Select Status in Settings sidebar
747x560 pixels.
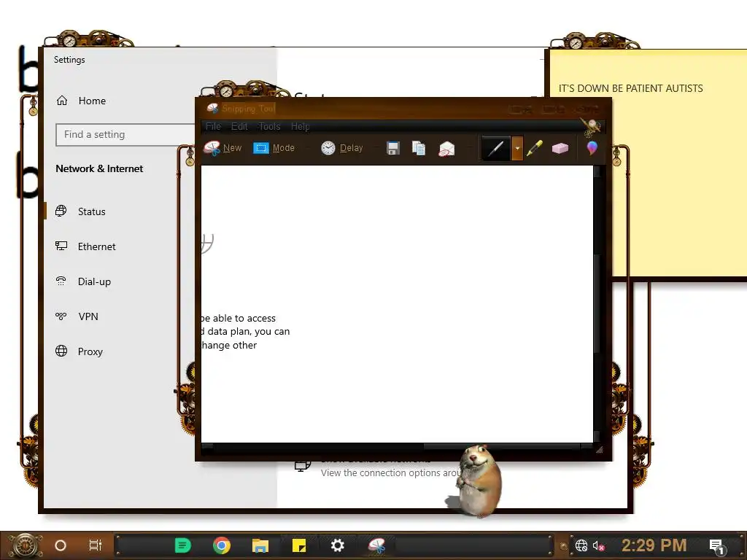pyautogui.click(x=80, y=211)
